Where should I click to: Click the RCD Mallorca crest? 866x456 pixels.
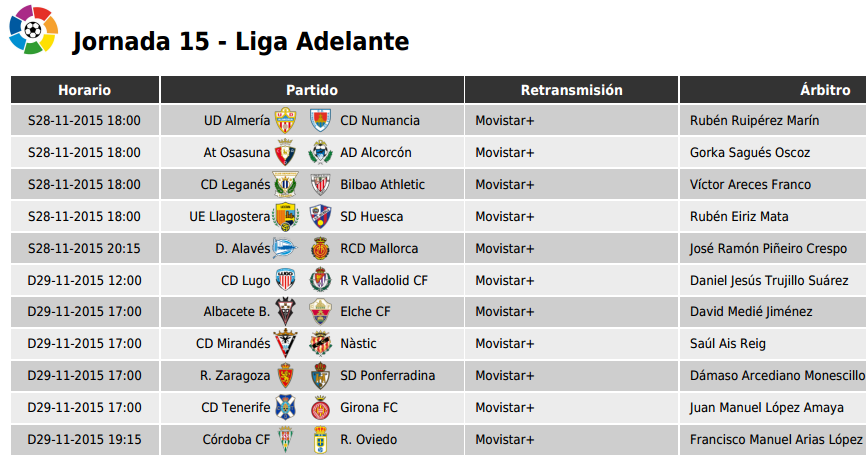tap(320, 248)
